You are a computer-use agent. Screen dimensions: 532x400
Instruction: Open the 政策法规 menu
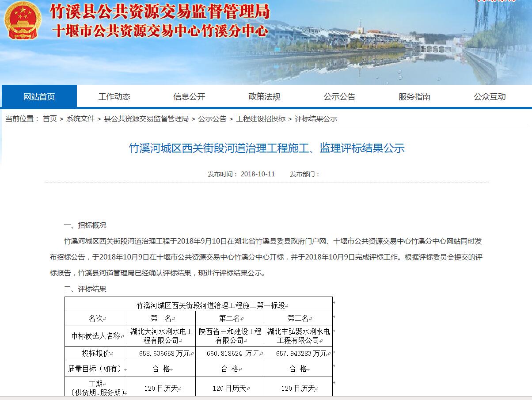(x=264, y=96)
